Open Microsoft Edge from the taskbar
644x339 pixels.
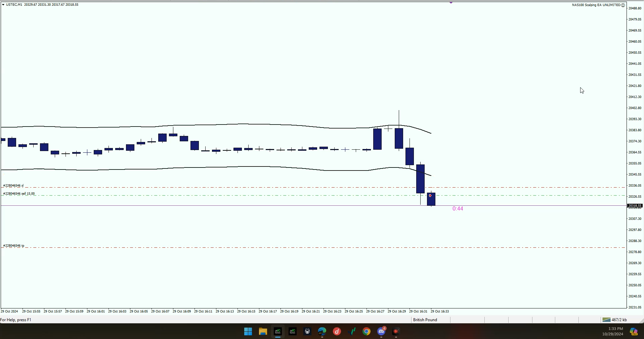(x=322, y=332)
